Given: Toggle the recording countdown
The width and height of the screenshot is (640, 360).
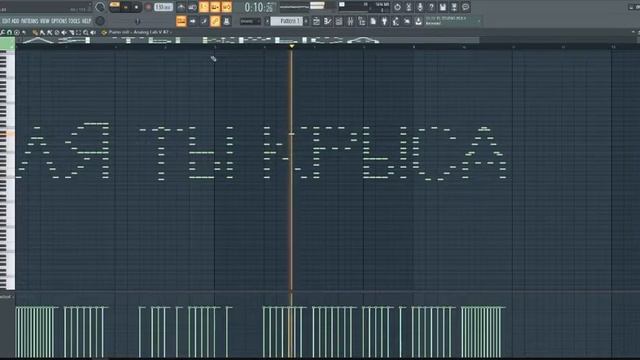Looking at the screenshot, I should tap(204, 7).
